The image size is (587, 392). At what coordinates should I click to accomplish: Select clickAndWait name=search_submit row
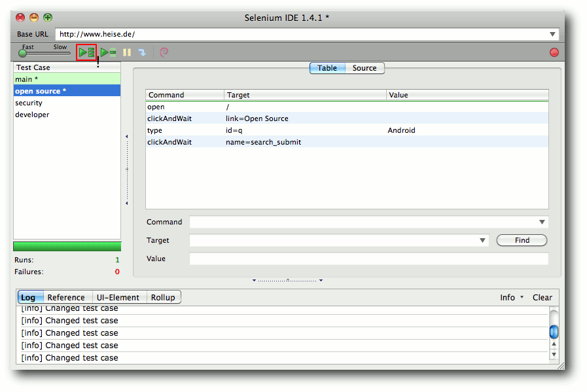click(x=347, y=142)
